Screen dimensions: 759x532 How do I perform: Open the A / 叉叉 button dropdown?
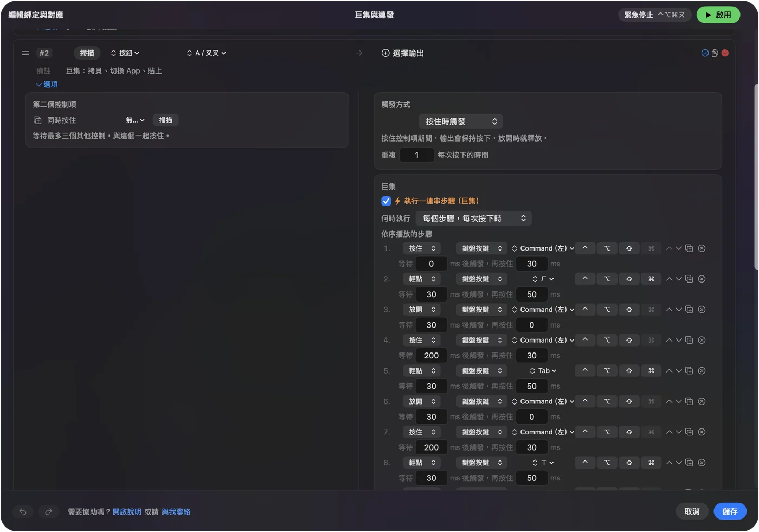(207, 53)
